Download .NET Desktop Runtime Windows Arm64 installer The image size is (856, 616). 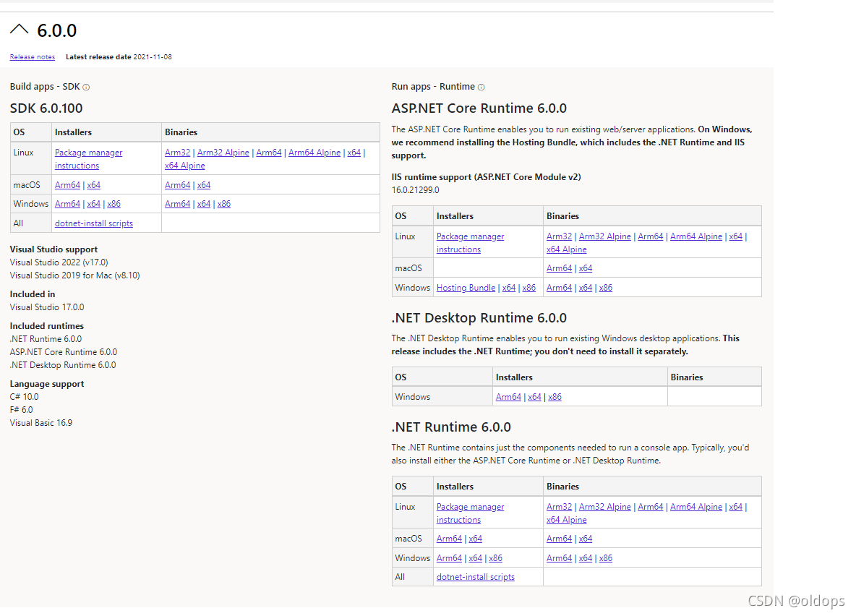508,397
